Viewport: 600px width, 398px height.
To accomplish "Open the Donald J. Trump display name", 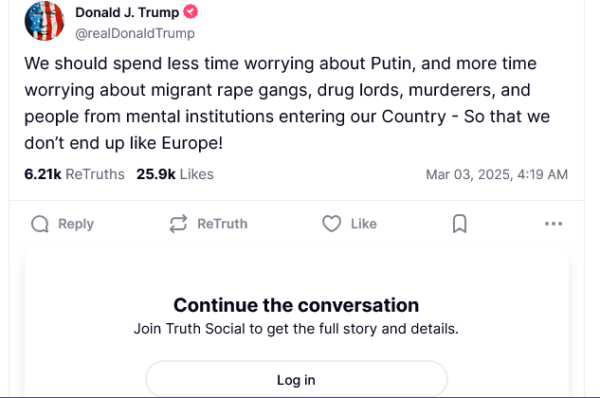I will pos(127,13).
